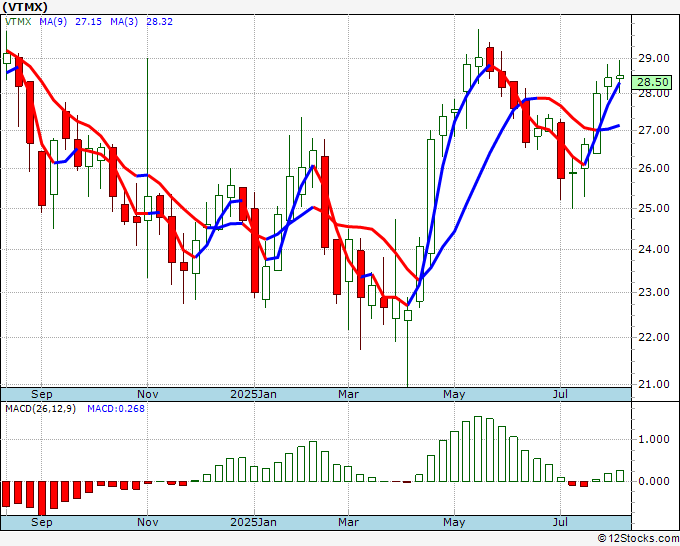Click the last green MACD histogram bar
This screenshot has width=680, height=546.
[x=620, y=476]
